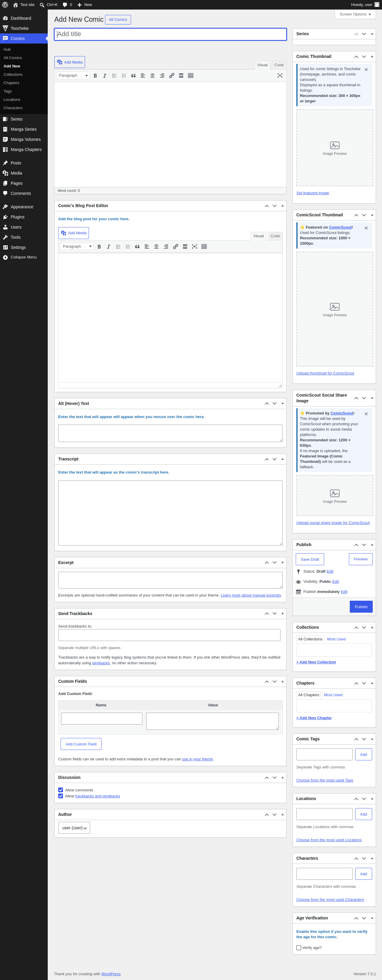Click the Publish button
Viewport: 382px width, 980px height.
[x=361, y=607]
